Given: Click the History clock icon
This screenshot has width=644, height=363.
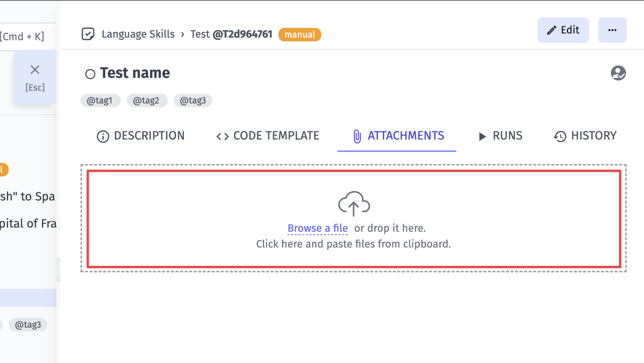Looking at the screenshot, I should 560,136.
